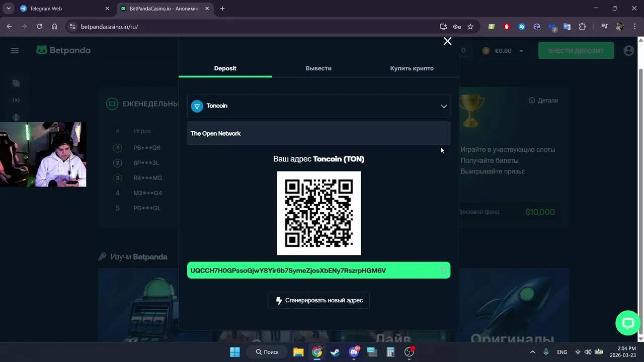Viewport: 644px width, 362px height.
Task: Open the tab search dropdown arrow
Action: (9, 9)
